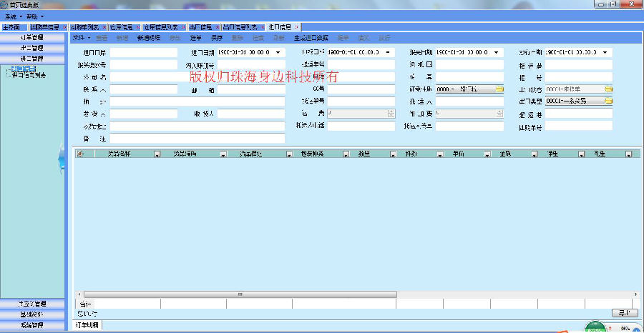Select the 订单明细 bottom tab

pyautogui.click(x=87, y=325)
